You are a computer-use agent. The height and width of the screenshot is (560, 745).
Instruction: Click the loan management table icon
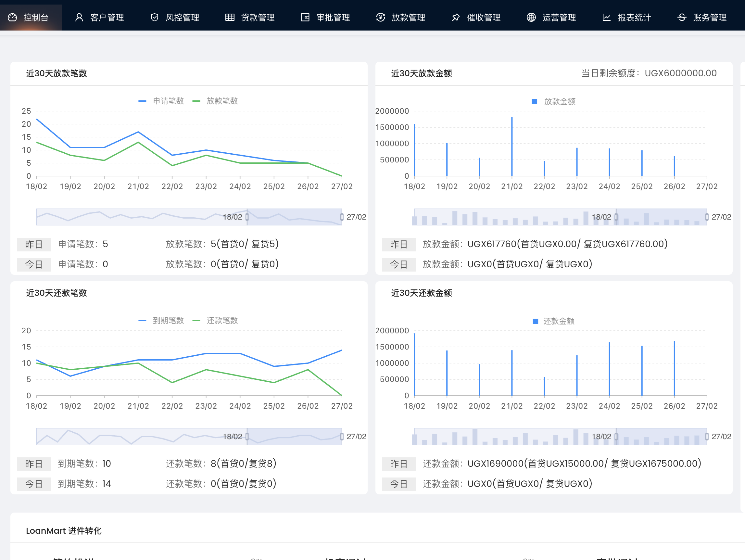[x=230, y=17]
